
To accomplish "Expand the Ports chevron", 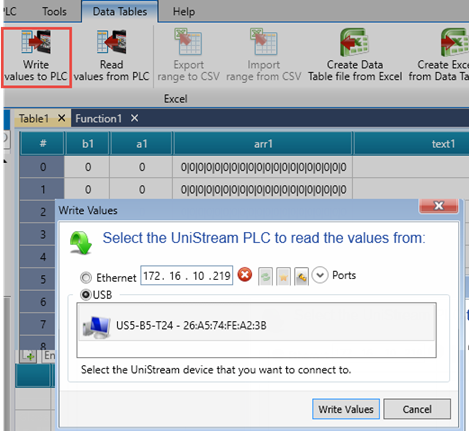I will point(320,275).
